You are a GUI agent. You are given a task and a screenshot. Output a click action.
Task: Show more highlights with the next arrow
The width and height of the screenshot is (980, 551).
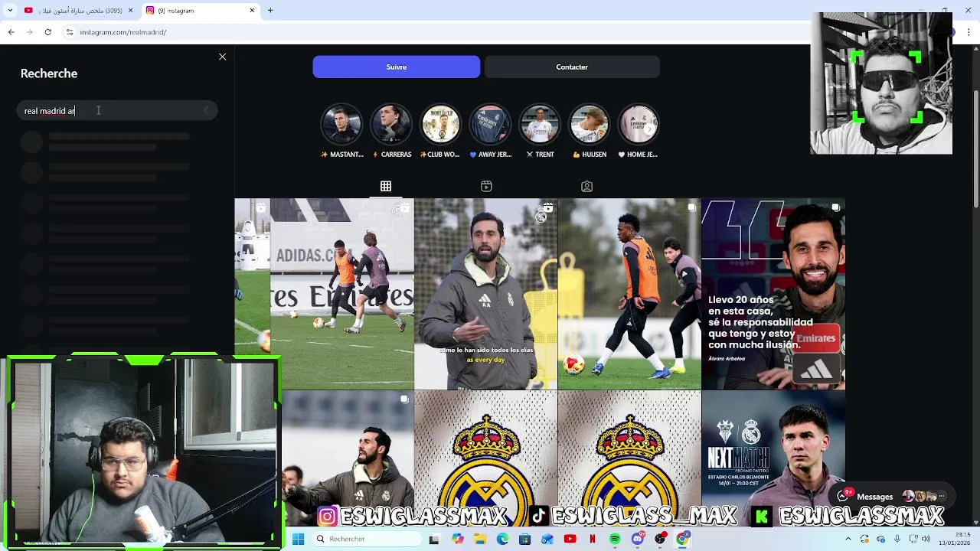click(649, 129)
